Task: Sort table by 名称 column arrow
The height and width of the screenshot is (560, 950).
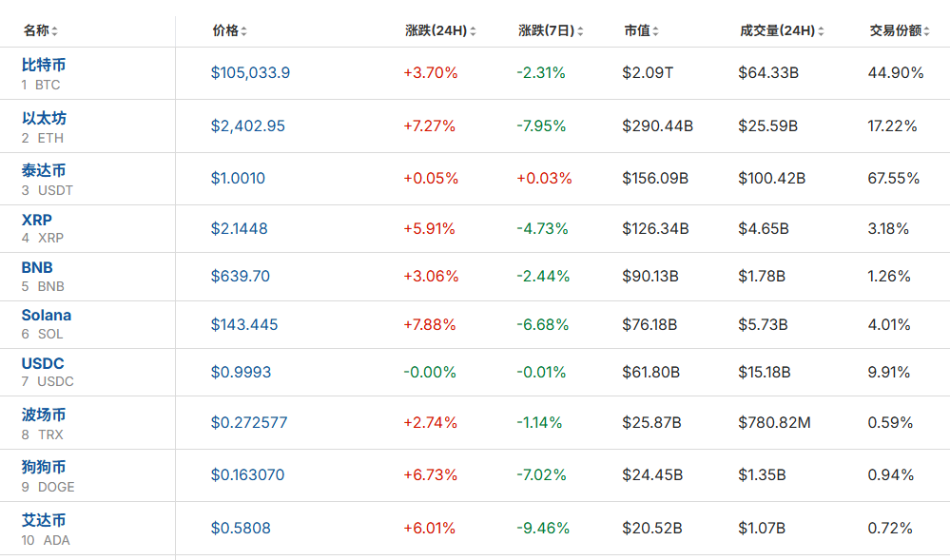Action: 54,31
